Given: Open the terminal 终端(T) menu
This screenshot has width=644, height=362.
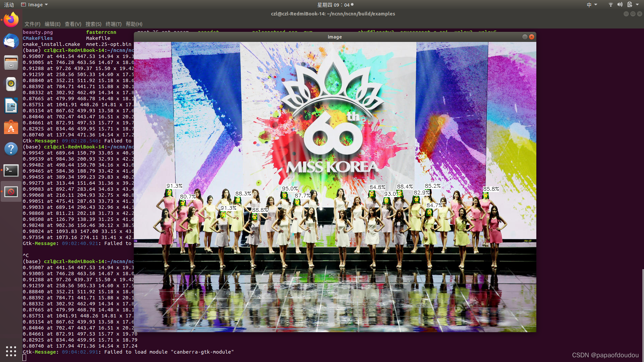Looking at the screenshot, I should click(114, 24).
